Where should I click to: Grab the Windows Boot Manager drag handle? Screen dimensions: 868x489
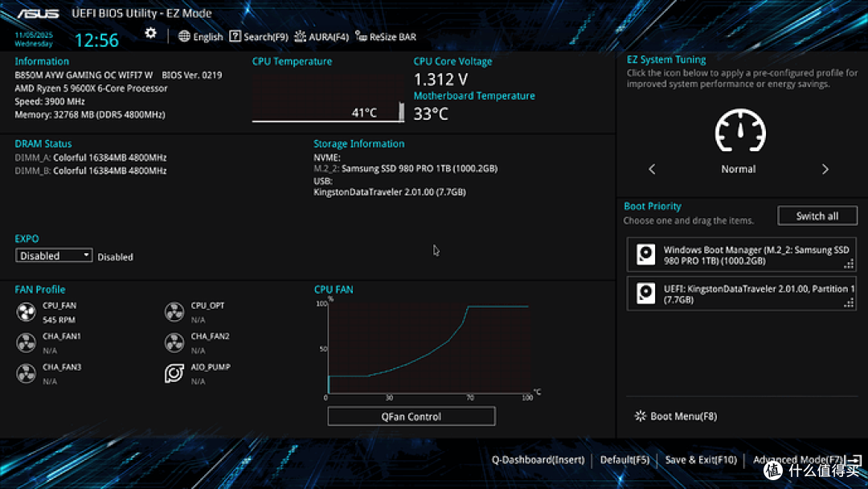click(849, 264)
